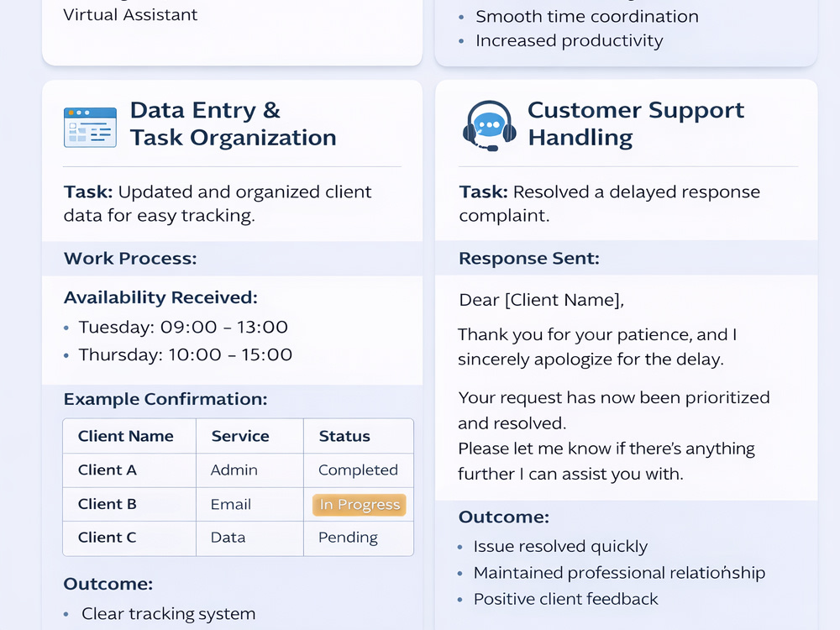
Task: Select the 'Data Entry & Task Organization' heading
Action: point(233,123)
